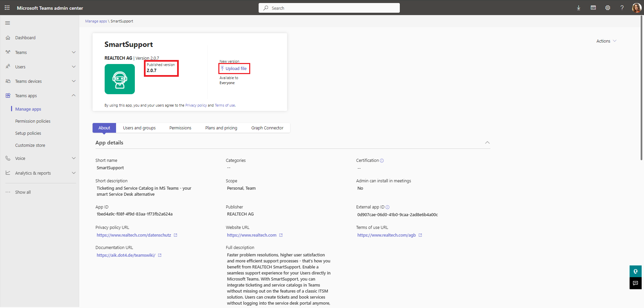This screenshot has height=308, width=644.
Task: Open realtech.com/agb terms link
Action: [x=386, y=235]
